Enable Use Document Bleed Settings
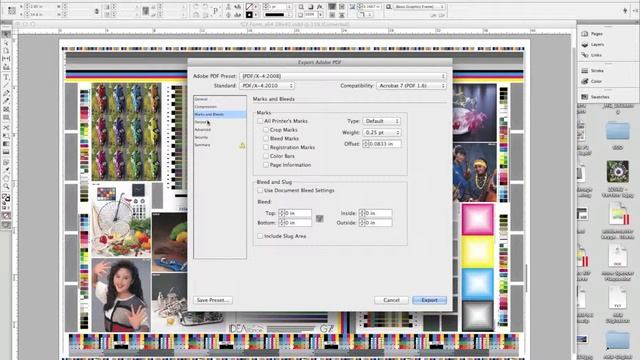Viewport: 640px width, 360px height. pos(260,191)
